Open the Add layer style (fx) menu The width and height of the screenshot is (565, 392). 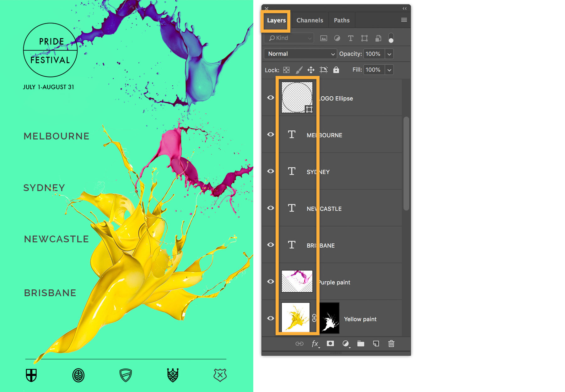(315, 343)
